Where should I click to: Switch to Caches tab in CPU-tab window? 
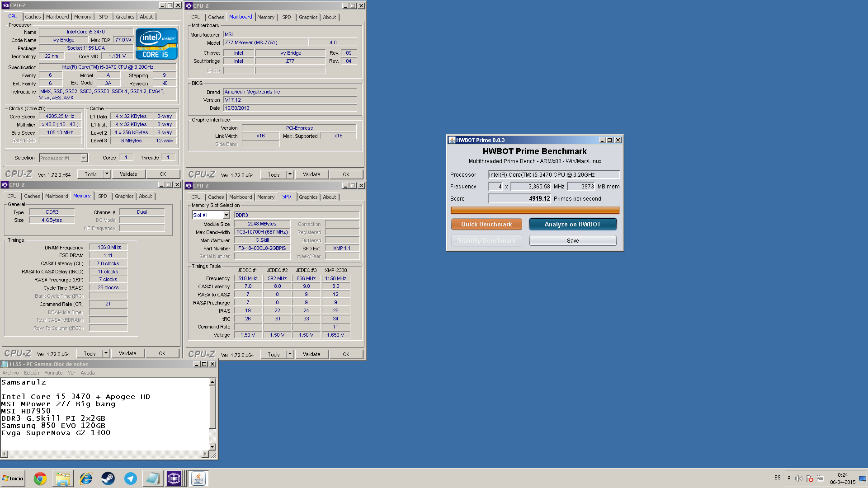(x=33, y=17)
